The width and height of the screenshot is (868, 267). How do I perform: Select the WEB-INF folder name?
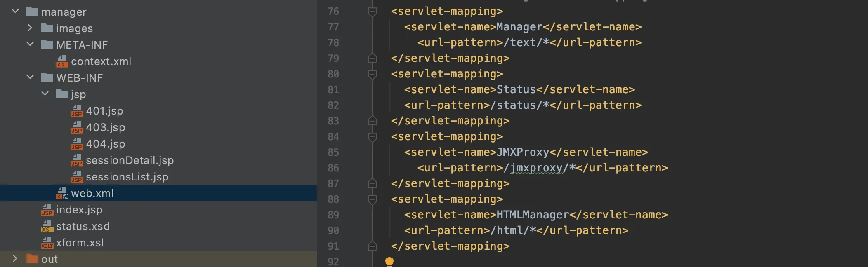[x=80, y=77]
